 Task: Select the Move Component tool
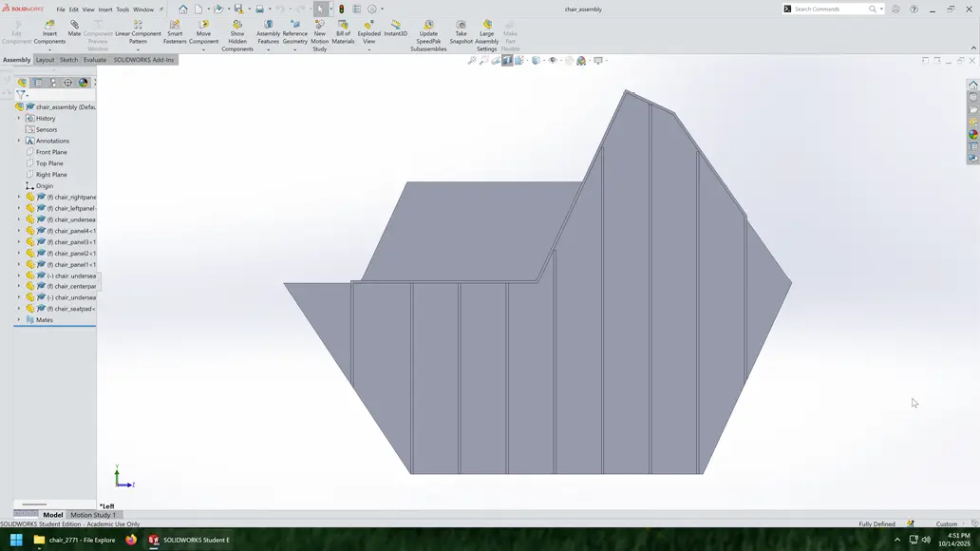(203, 29)
